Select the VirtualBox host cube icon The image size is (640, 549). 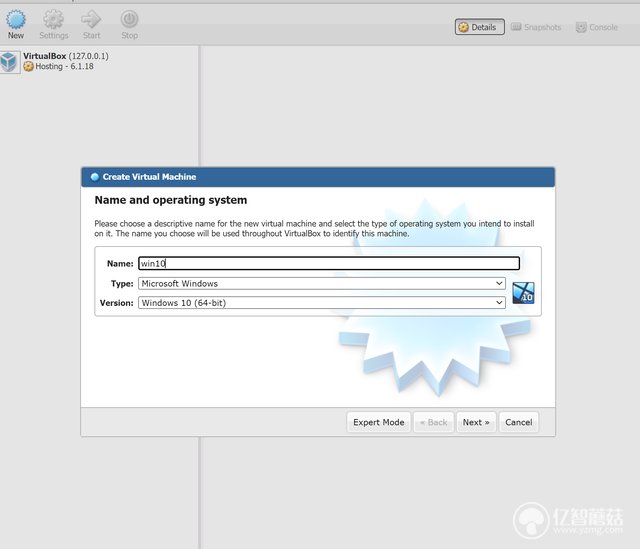(x=9, y=62)
